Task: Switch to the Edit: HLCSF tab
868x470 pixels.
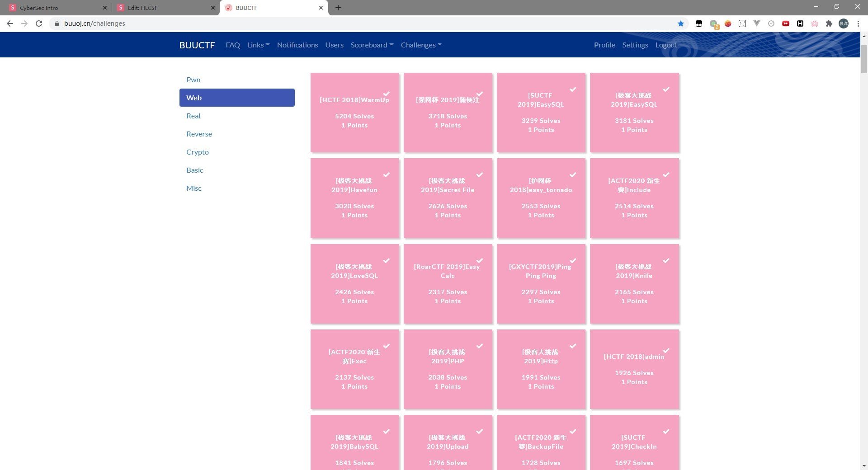Action: (x=165, y=8)
